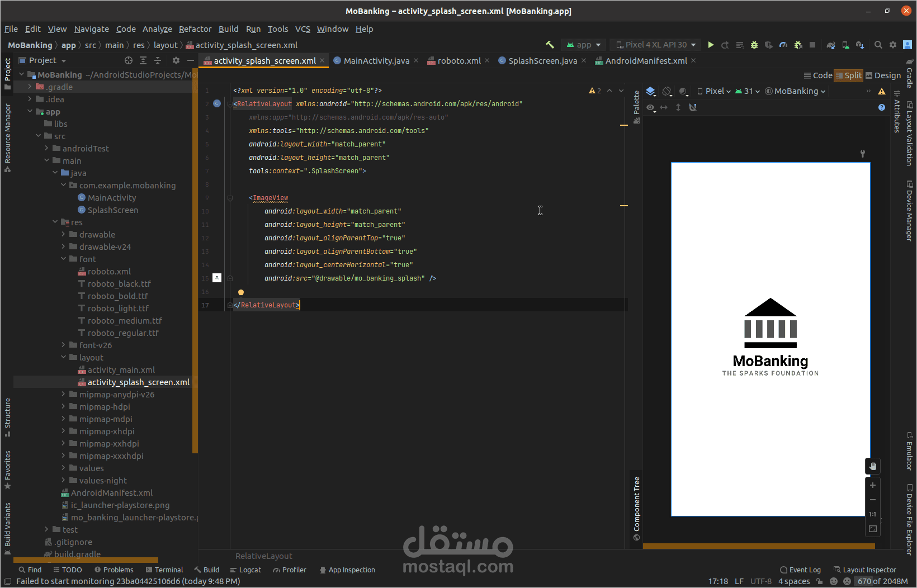Open IDE settings gear in main toolbar
917x588 pixels.
click(893, 45)
